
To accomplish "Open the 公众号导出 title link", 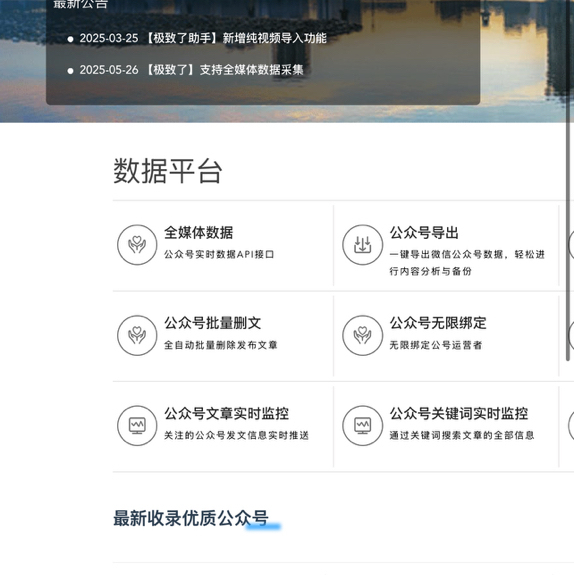I will point(424,232).
